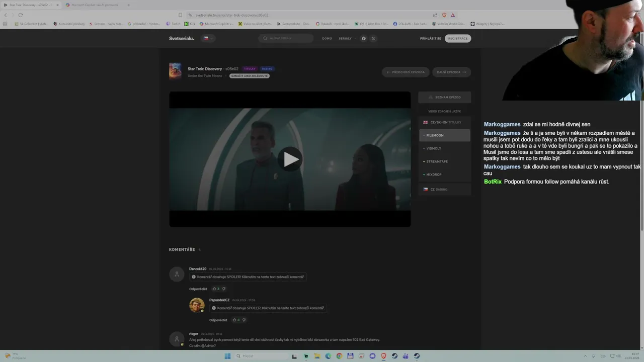Play the Star Trek Discovery video
This screenshot has height=362, width=644.
click(290, 159)
